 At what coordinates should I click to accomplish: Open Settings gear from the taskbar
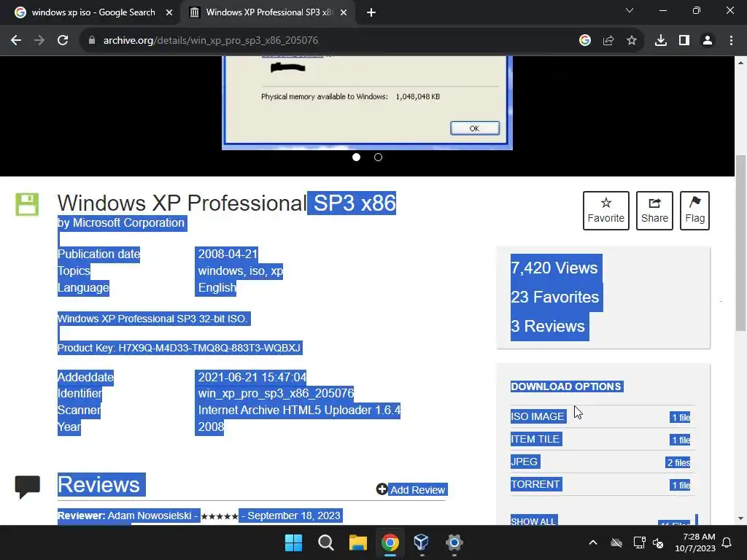[454, 542]
